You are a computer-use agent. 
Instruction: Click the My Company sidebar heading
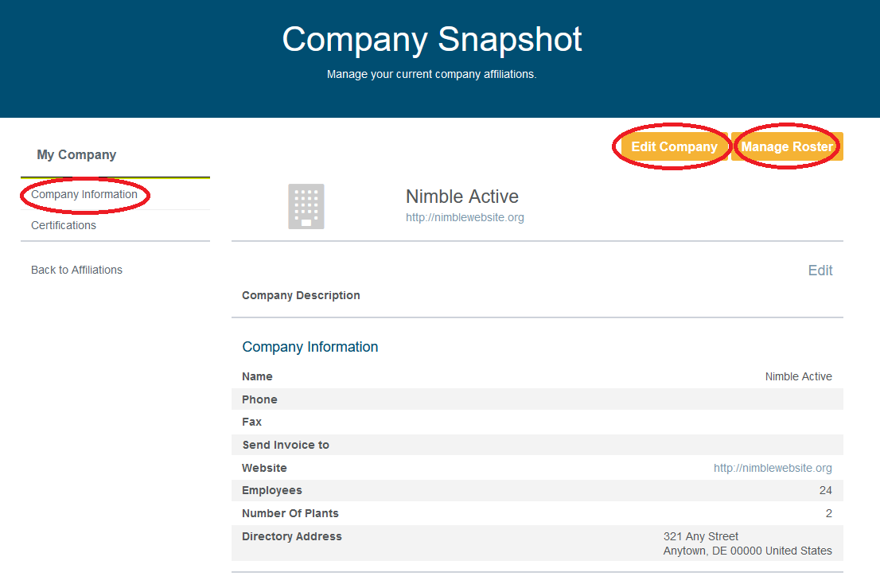click(x=76, y=155)
